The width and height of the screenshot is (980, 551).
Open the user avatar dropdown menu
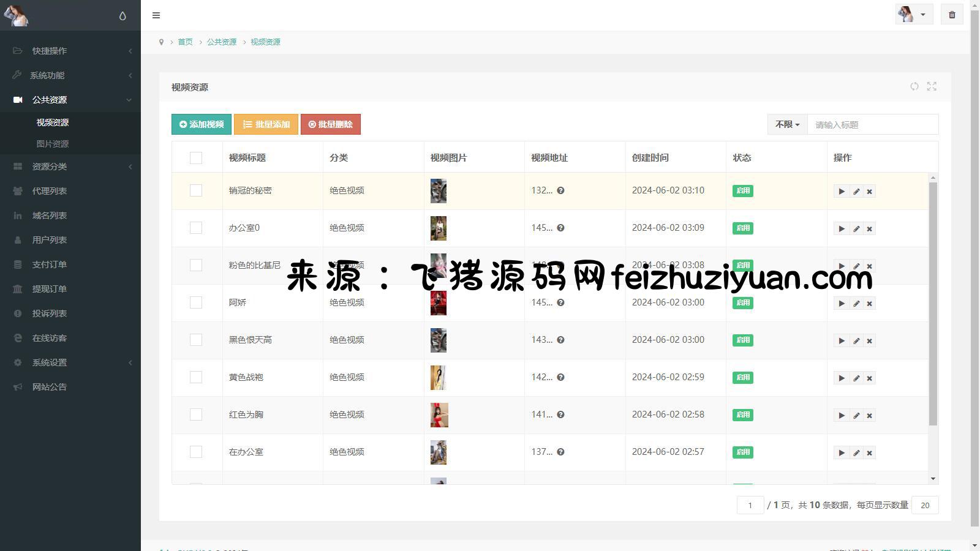point(913,15)
